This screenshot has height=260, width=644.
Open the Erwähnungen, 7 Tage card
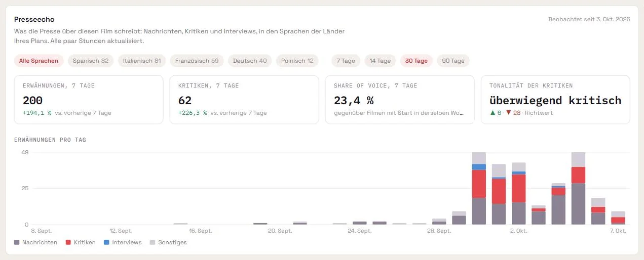click(x=89, y=100)
